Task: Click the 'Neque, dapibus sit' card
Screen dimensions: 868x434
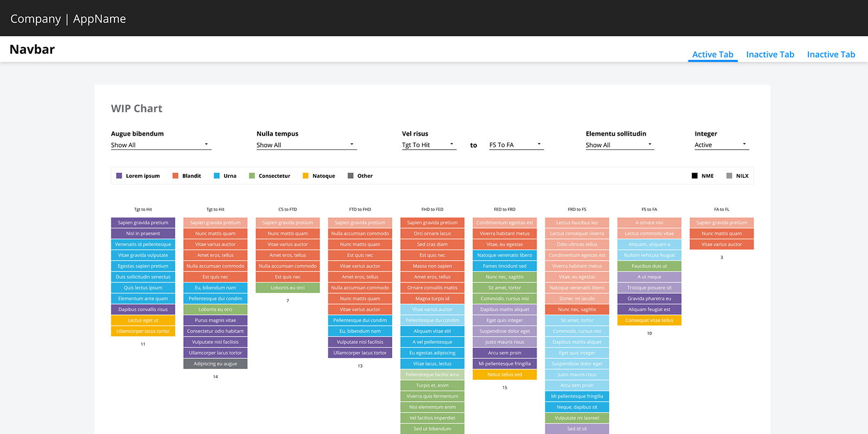Action: [x=577, y=407]
